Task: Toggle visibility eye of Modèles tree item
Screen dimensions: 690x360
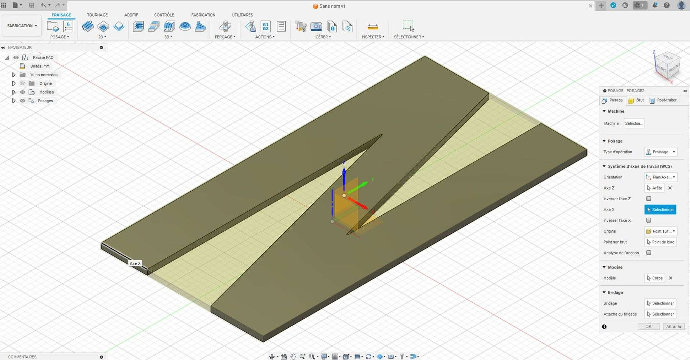Action: pyautogui.click(x=22, y=92)
